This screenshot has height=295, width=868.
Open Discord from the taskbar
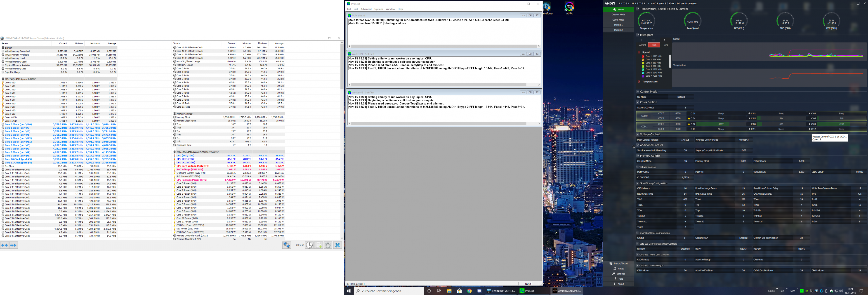click(x=479, y=291)
